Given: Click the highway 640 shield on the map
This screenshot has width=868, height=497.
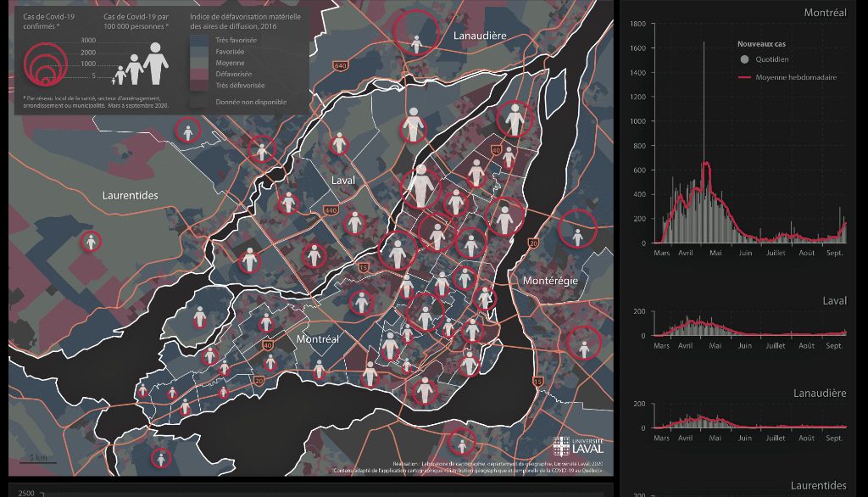Looking at the screenshot, I should tap(341, 65).
